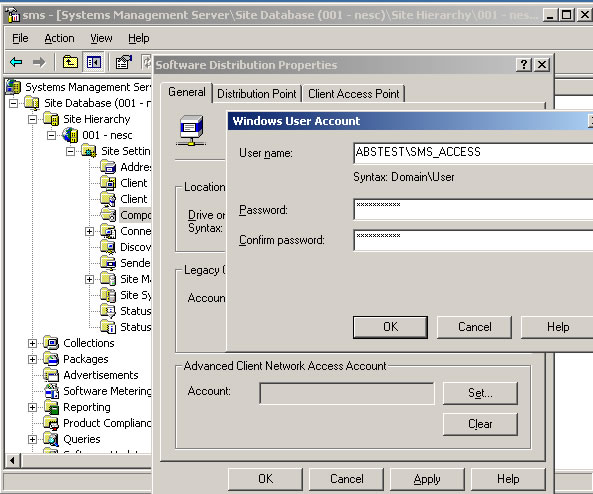The width and height of the screenshot is (593, 494).
Task: Click OK in Software Distribution Properties
Action: pyautogui.click(x=265, y=479)
